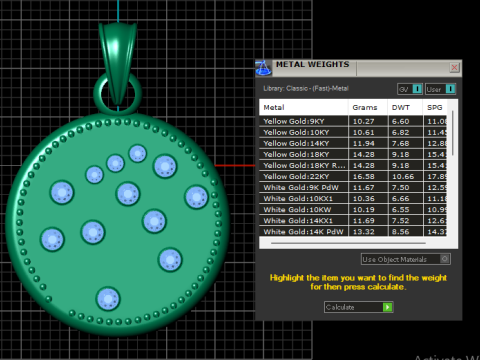Select the Yellow Gold:10KY row
Image resolution: width=480 pixels, height=360 pixels.
coord(353,132)
